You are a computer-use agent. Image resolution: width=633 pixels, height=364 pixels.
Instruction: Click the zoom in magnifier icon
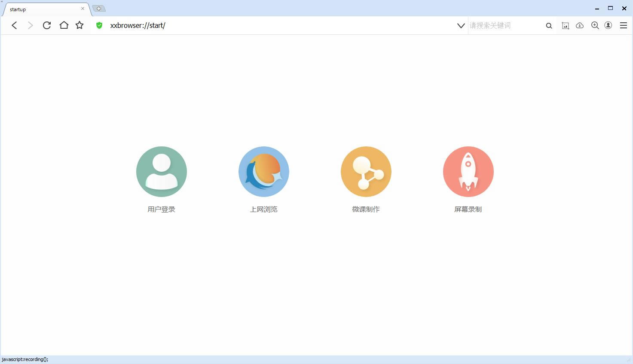click(x=595, y=26)
